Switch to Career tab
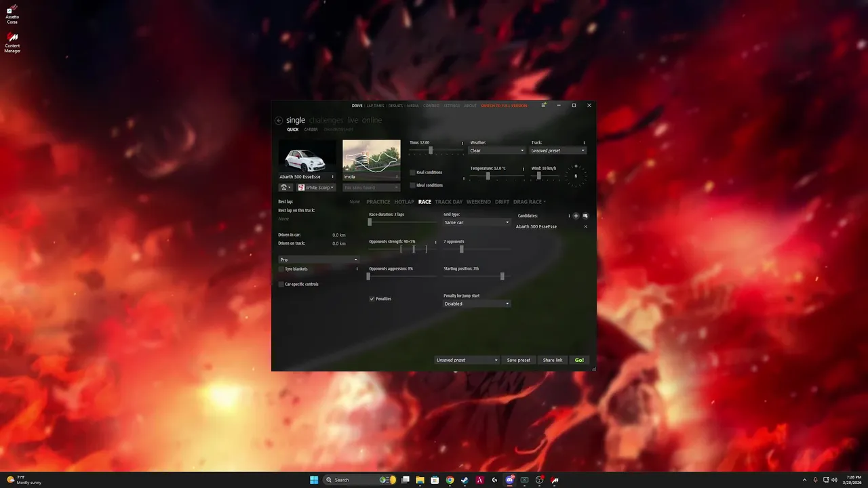This screenshot has height=488, width=868. 311,129
